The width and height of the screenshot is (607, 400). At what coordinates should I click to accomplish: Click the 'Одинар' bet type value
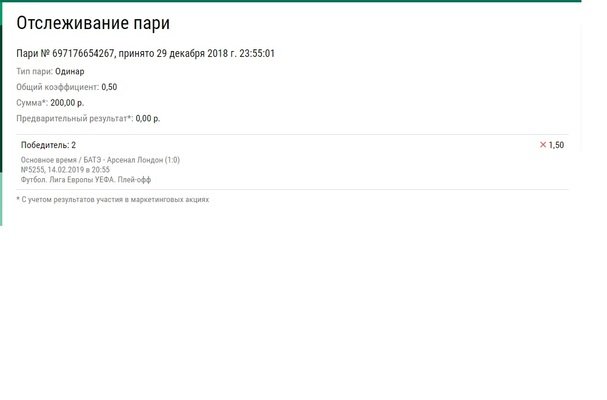click(70, 72)
